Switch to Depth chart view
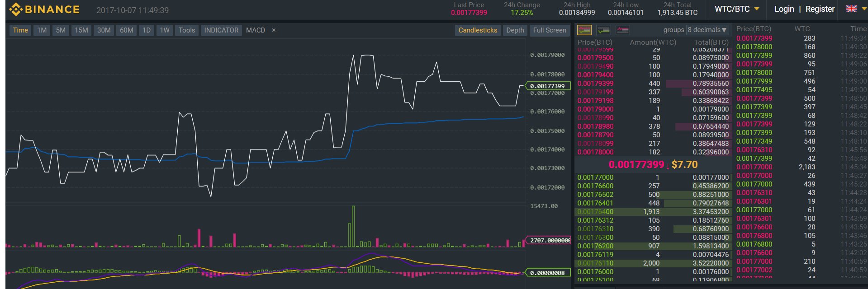 515,30
